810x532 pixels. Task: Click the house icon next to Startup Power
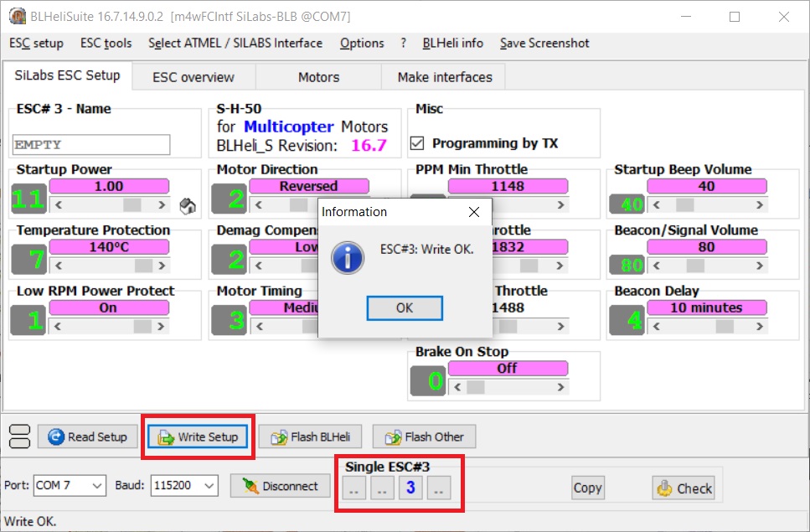click(x=187, y=206)
